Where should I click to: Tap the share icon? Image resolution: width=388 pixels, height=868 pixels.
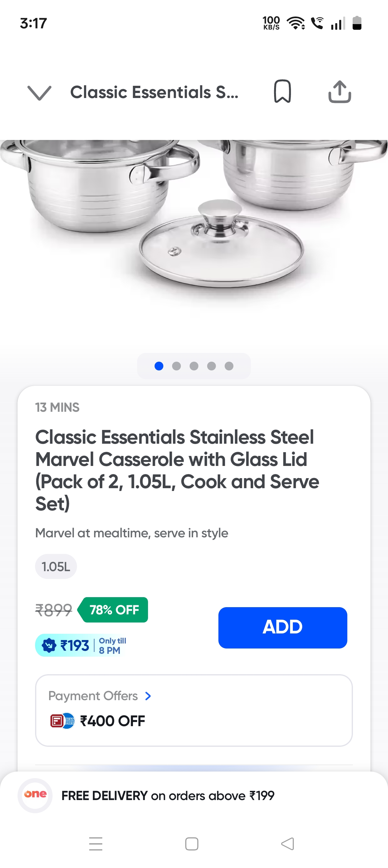(x=339, y=92)
